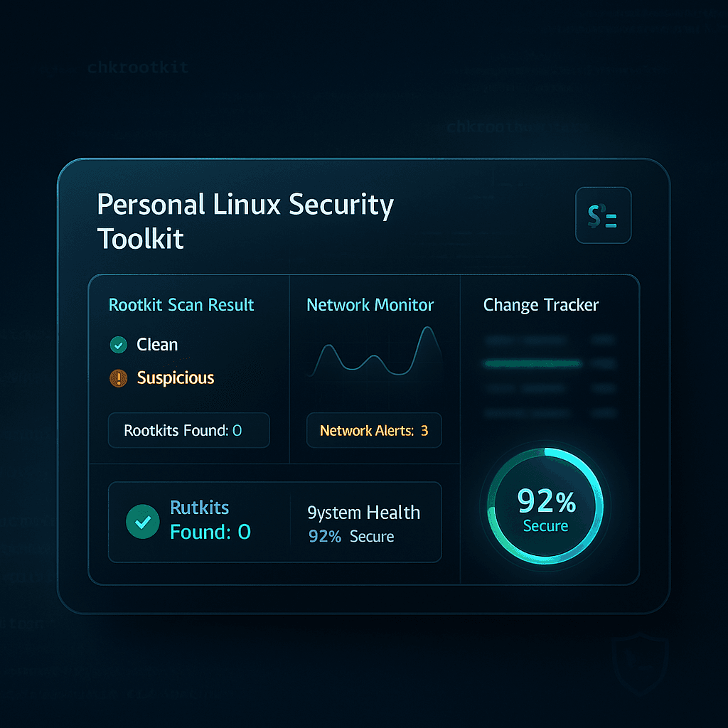
Task: Click the green checkmark on Rutkits Found card
Action: click(x=141, y=522)
